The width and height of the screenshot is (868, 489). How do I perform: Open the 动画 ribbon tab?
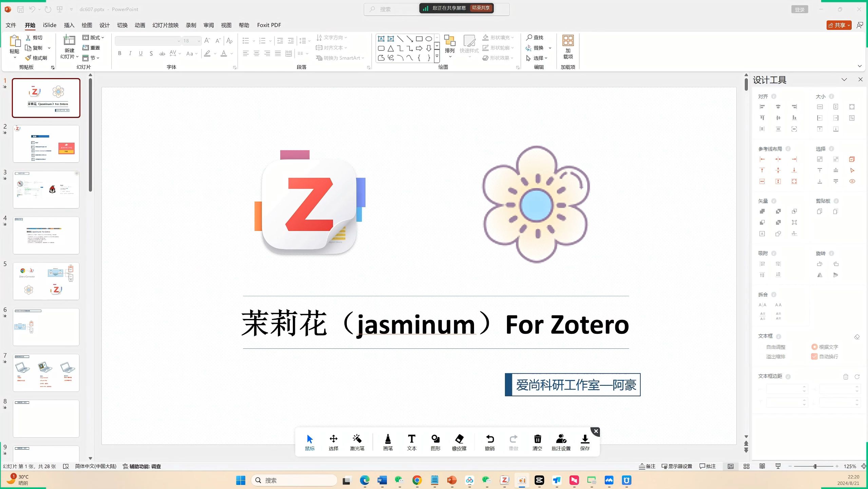(140, 25)
